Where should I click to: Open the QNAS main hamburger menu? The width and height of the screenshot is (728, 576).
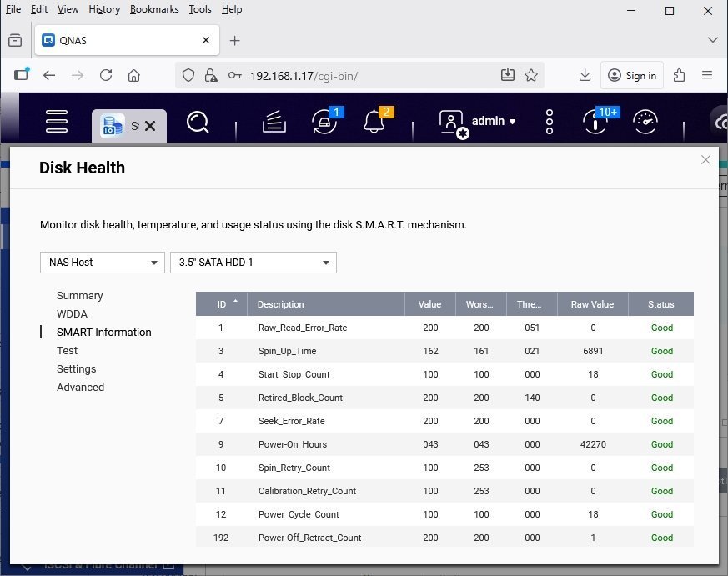click(56, 122)
